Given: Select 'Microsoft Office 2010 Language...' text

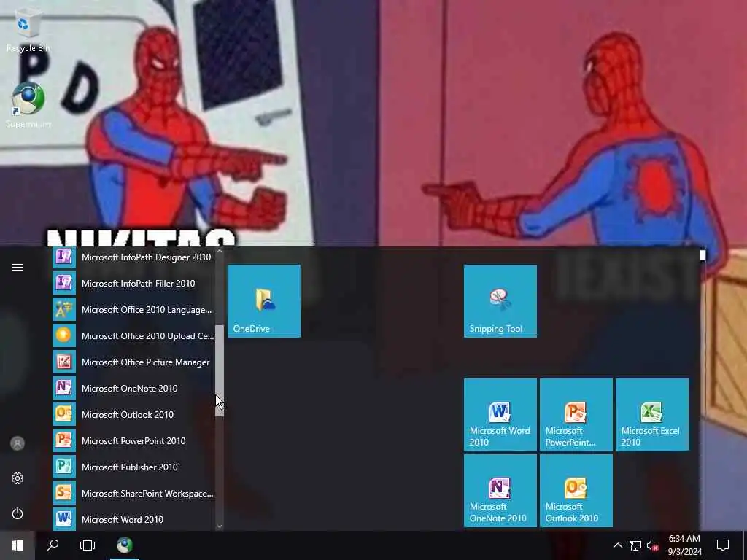Looking at the screenshot, I should tap(147, 309).
